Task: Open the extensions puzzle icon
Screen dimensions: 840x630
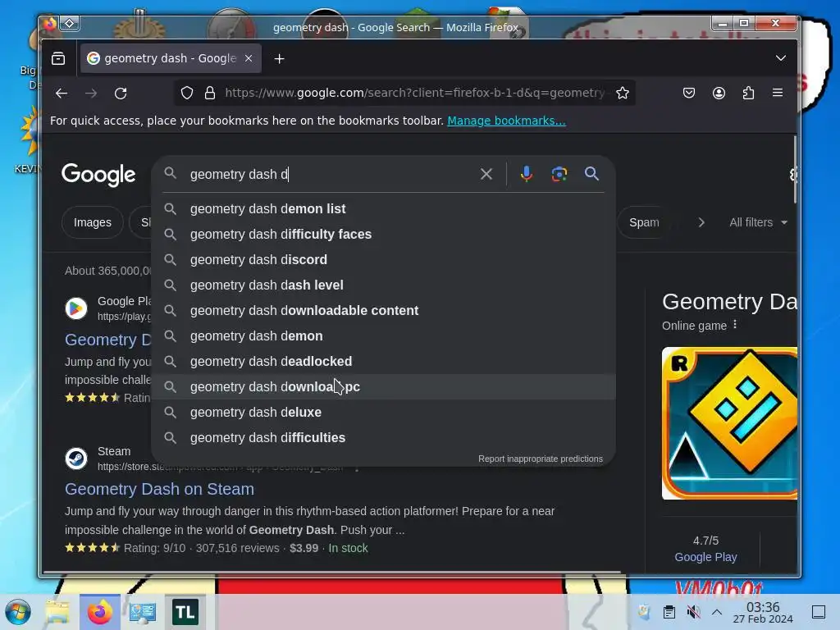Action: click(x=748, y=94)
